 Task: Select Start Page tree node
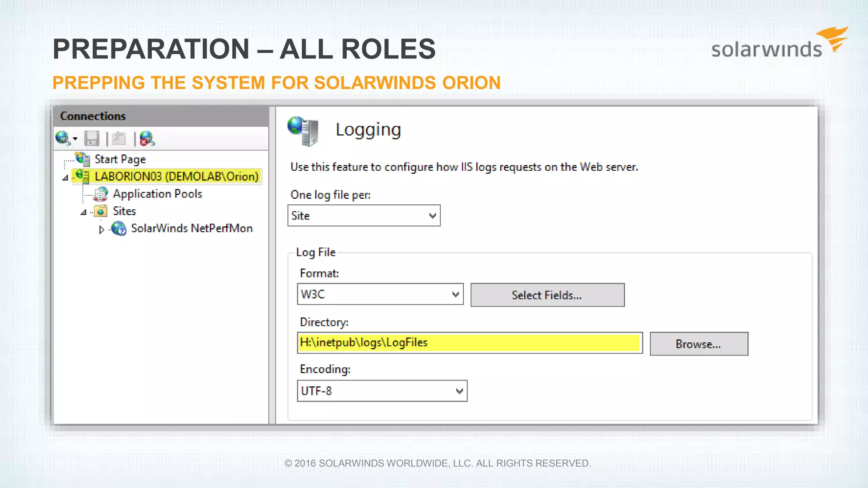[120, 159]
